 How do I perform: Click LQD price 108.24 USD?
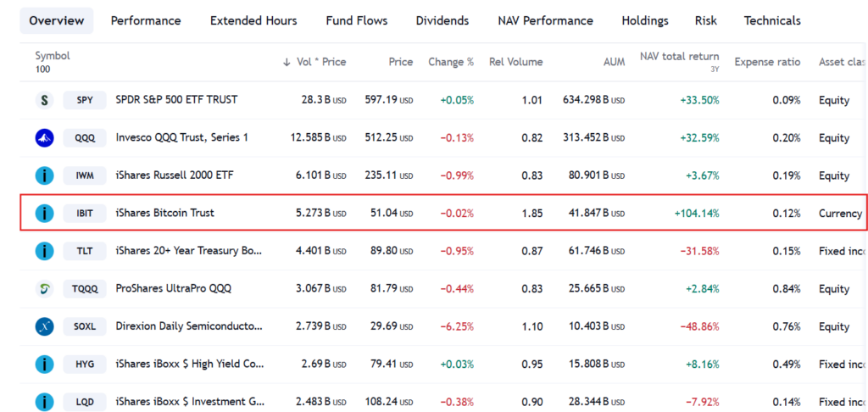[x=389, y=402]
